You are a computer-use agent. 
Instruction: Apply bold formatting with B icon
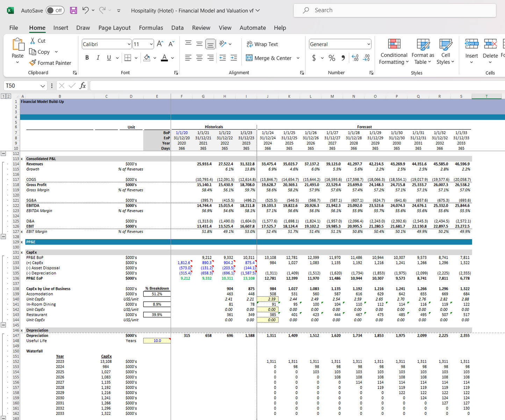point(87,58)
